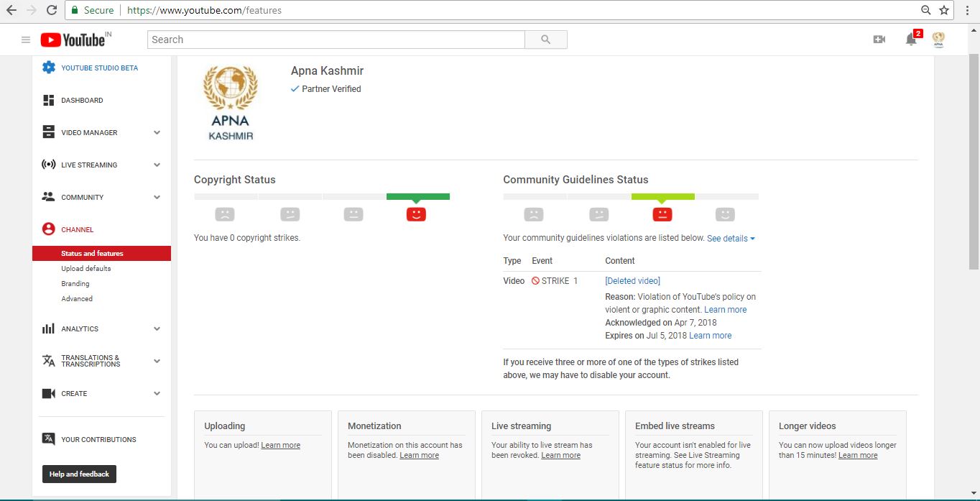Click the Create video camera icon
Viewport: 980px width, 501px height.
point(48,393)
